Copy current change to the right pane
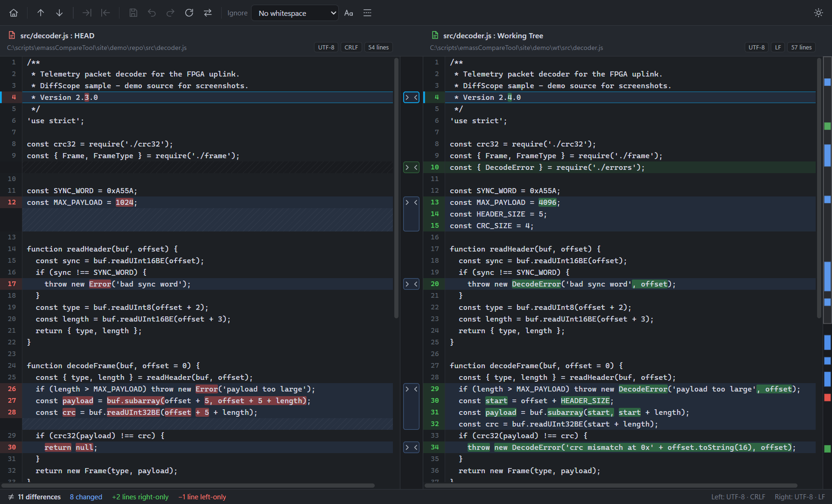The height and width of the screenshot is (504, 832). pos(87,13)
